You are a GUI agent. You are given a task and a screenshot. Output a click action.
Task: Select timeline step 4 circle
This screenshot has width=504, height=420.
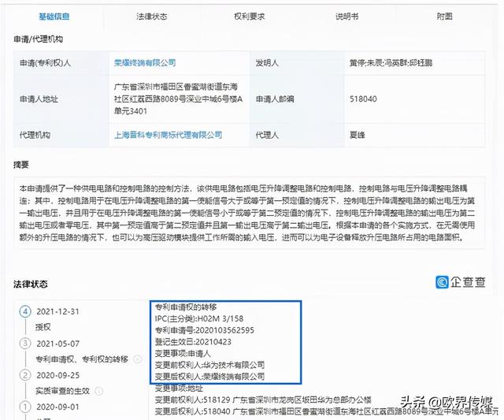point(25,311)
